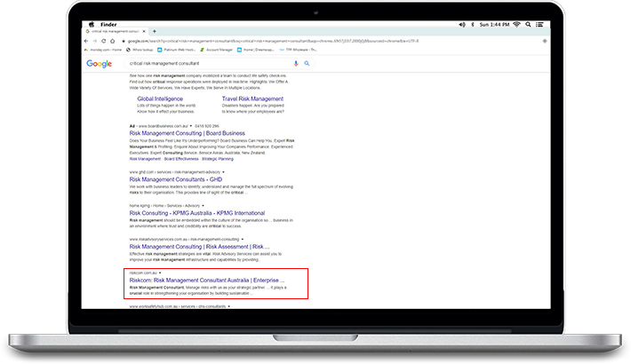Expand the home.kpmg result URL arrow
The image size is (631, 364).
[203, 206]
